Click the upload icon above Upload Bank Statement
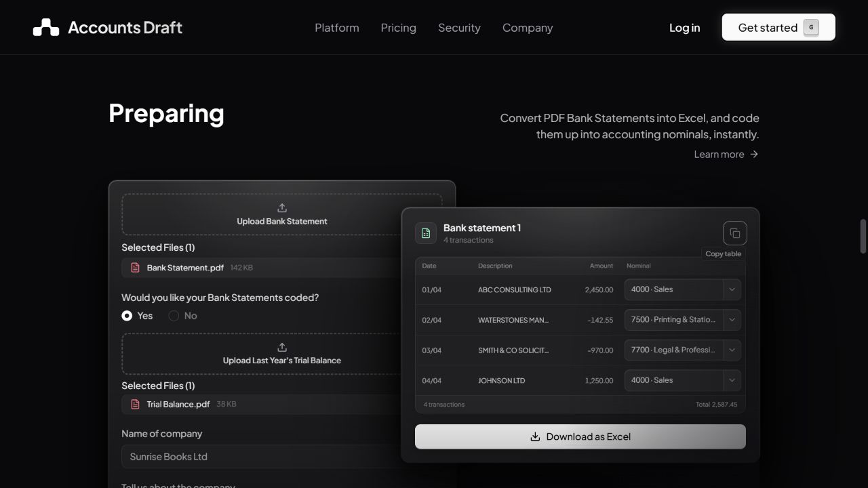Image resolution: width=868 pixels, height=488 pixels. (282, 208)
